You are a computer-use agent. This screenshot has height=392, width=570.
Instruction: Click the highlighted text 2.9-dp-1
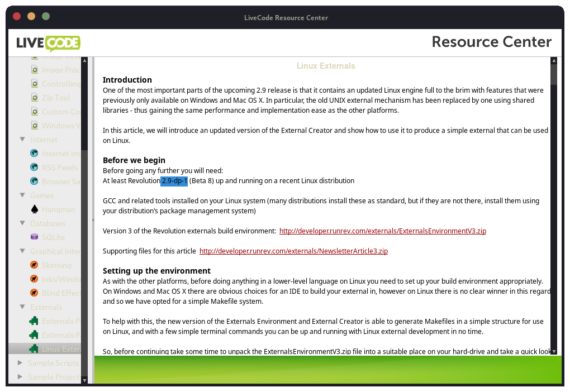point(174,181)
